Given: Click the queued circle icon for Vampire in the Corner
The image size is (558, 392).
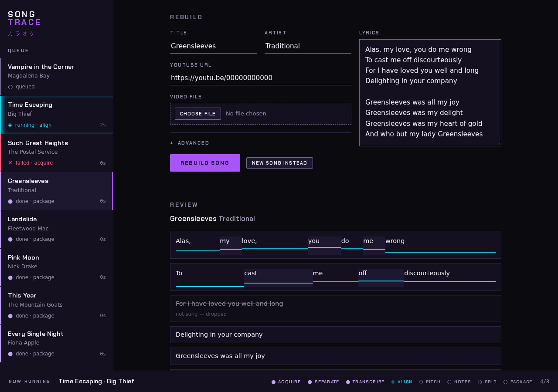Looking at the screenshot, I should [x=10, y=87].
